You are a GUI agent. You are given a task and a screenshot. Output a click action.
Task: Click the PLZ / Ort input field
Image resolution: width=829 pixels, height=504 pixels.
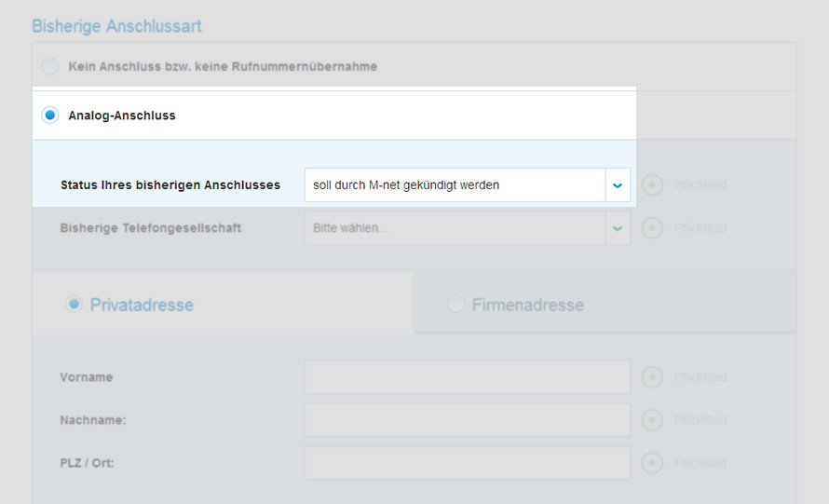468,463
